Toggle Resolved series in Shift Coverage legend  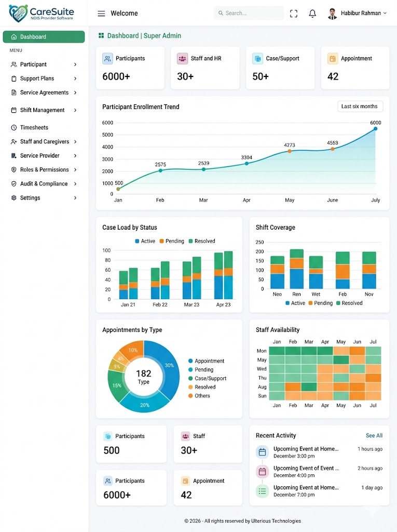[x=349, y=303]
